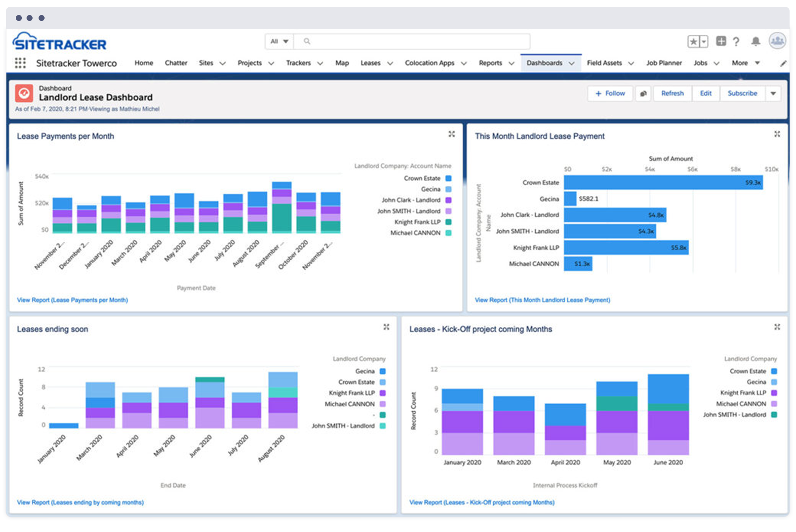Viewport: 796px width, 532px height.
Task: Open the dropdown arrow next to Subscribe
Action: point(773,93)
